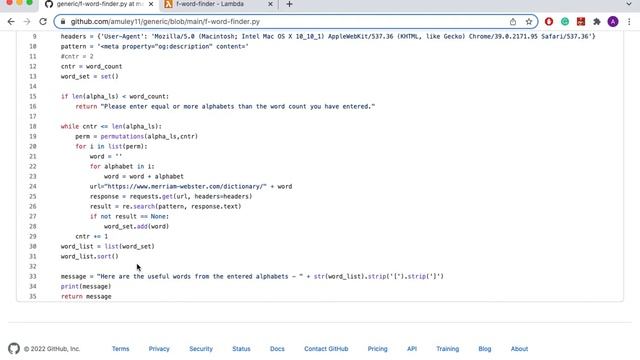Share this page via share icon
The image size is (640, 360).
(x=513, y=22)
